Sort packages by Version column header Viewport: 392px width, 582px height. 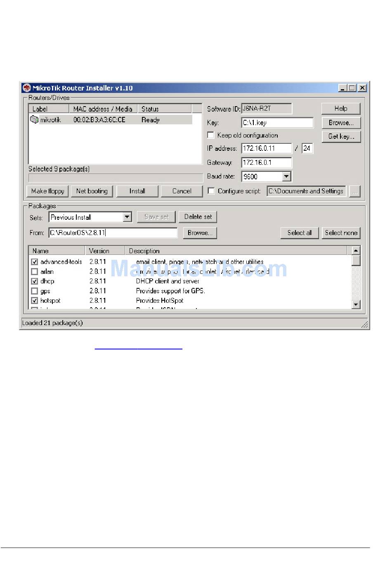[105, 251]
